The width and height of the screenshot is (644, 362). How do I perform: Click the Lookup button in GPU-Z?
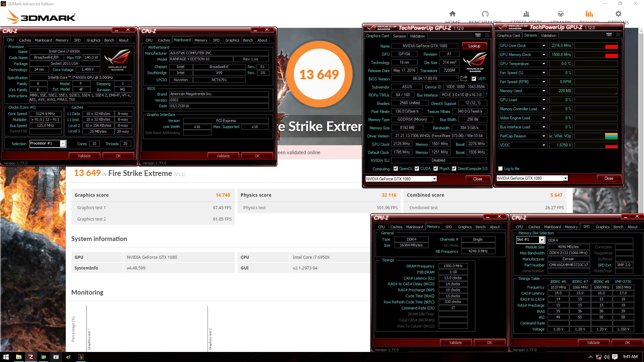tap(474, 46)
